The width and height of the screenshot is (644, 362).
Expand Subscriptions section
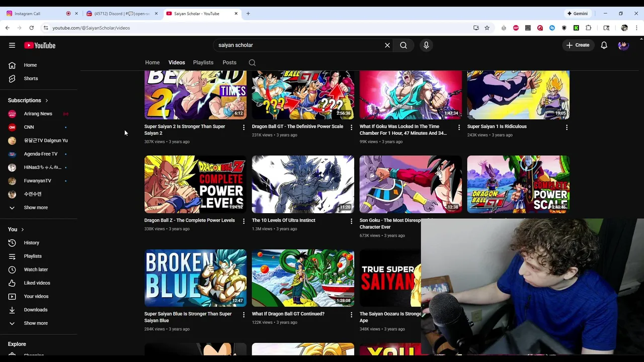coord(28,101)
